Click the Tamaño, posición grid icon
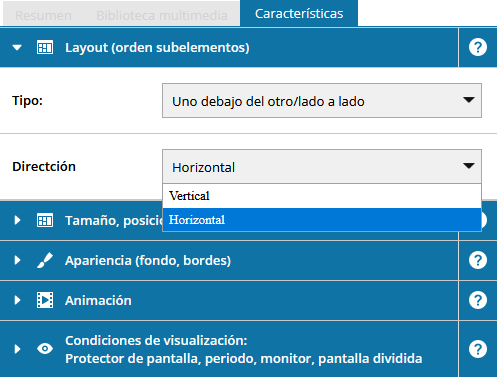Screen dimensions: 497x377 click(x=45, y=220)
